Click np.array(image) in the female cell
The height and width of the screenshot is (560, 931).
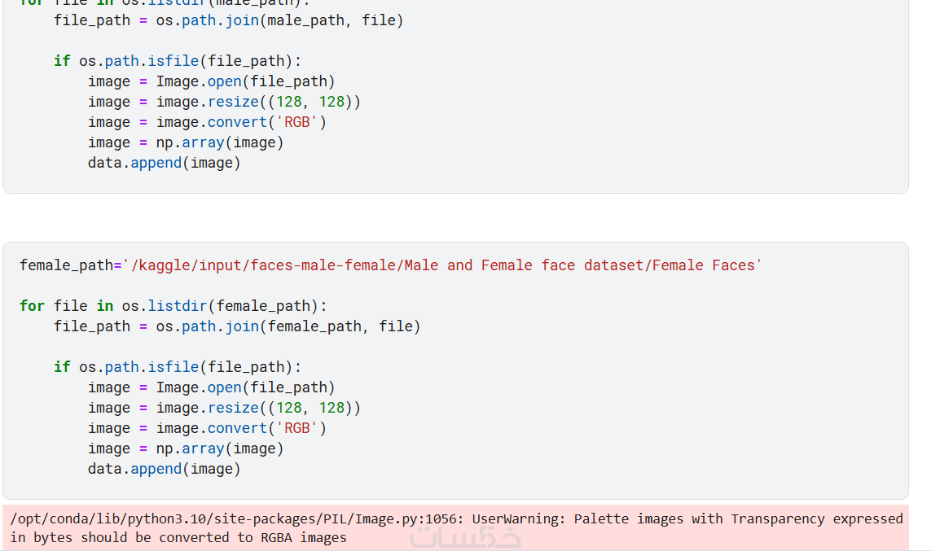(220, 448)
